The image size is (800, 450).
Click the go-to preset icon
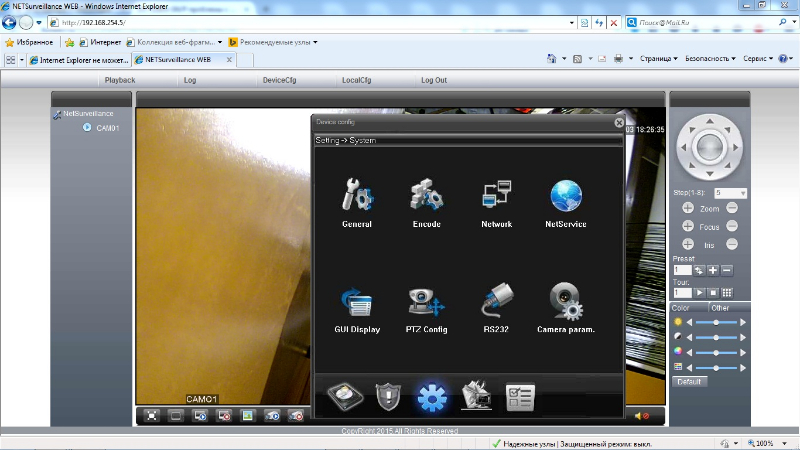coord(699,270)
